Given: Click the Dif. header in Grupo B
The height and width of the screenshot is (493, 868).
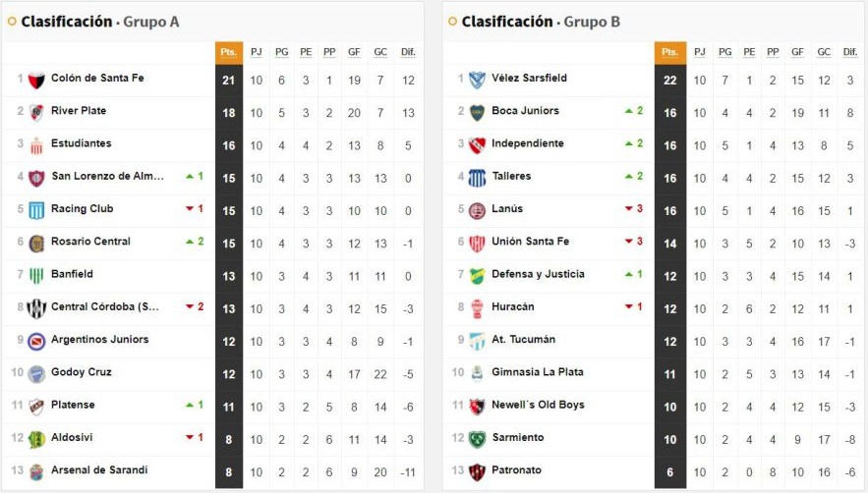Looking at the screenshot, I should 849,52.
